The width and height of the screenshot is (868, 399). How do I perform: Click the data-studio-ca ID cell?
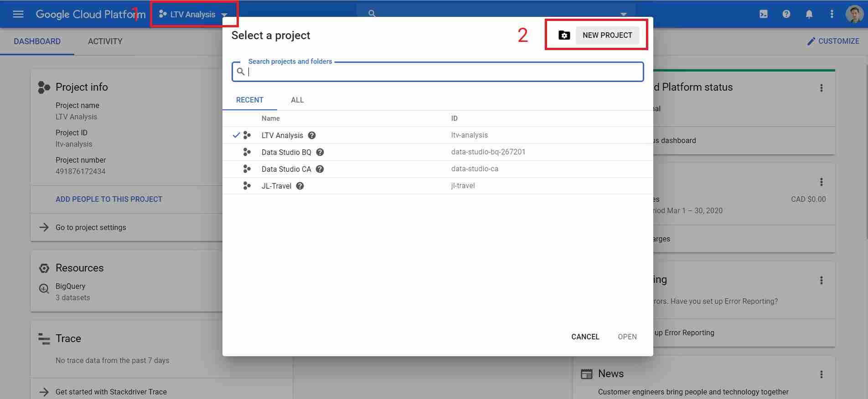tap(475, 169)
